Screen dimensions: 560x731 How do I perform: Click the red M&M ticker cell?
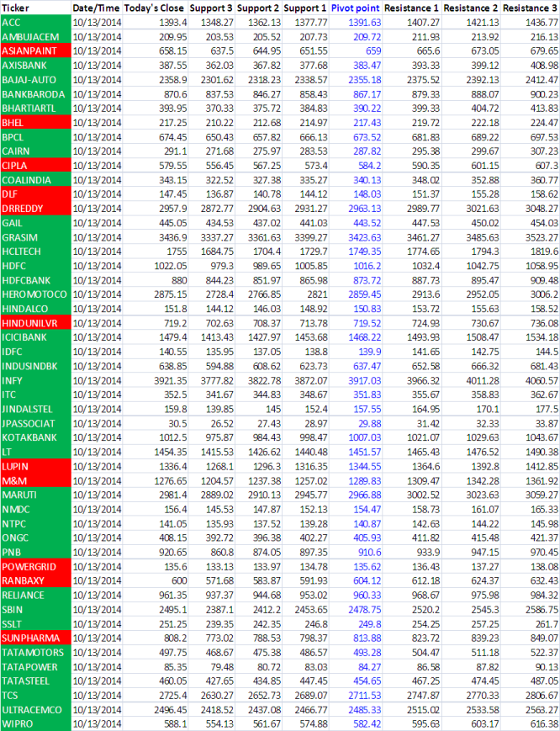(x=36, y=480)
